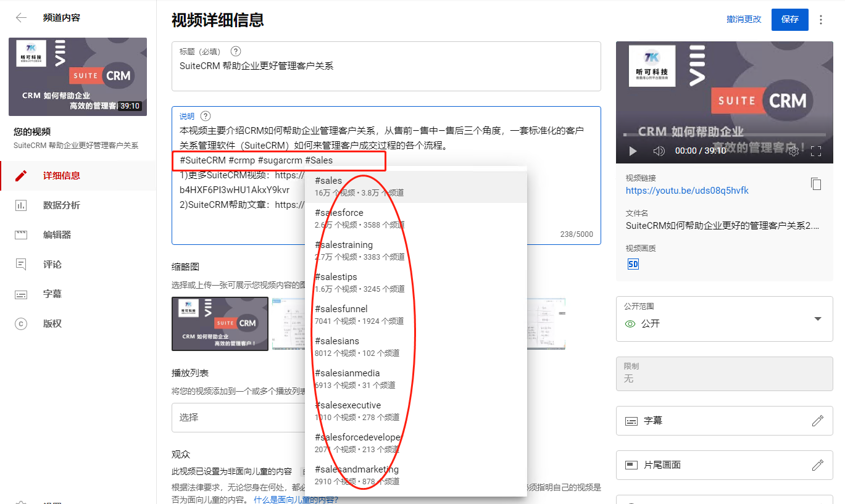Go back using the channel content arrow
This screenshot has height=504, width=845.
[x=21, y=18]
